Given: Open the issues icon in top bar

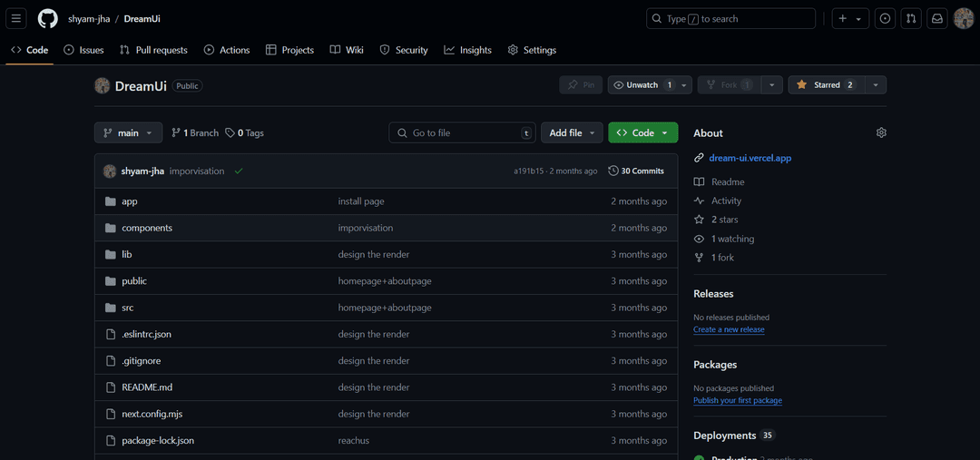Looking at the screenshot, I should tap(885, 19).
